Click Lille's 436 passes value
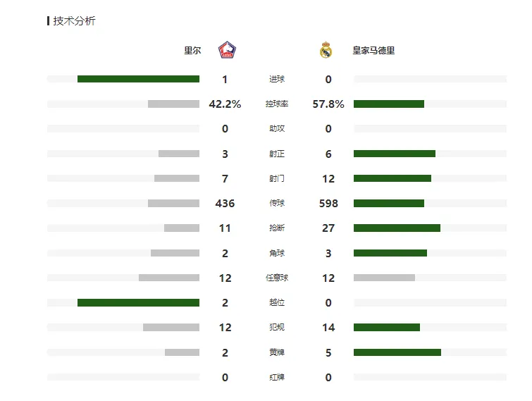532x401 pixels. [225, 204]
